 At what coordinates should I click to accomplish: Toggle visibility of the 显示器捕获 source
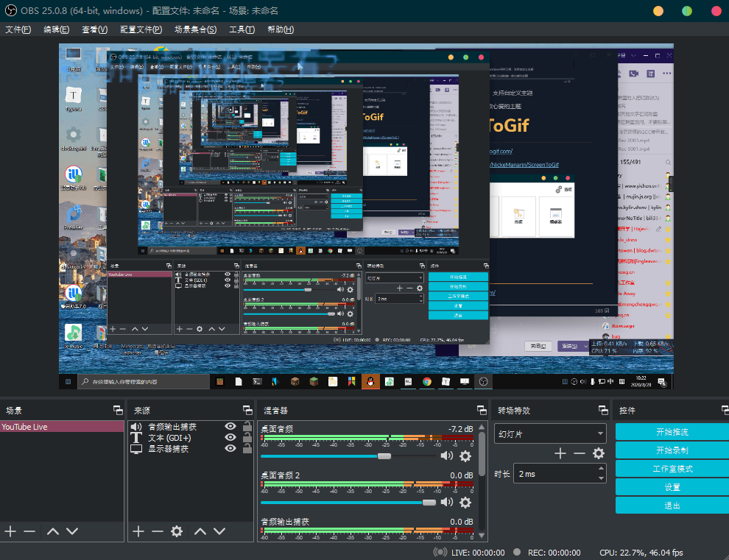point(230,449)
